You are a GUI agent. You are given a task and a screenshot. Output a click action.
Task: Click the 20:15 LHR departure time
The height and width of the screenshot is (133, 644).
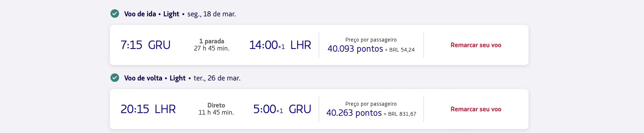[148, 109]
